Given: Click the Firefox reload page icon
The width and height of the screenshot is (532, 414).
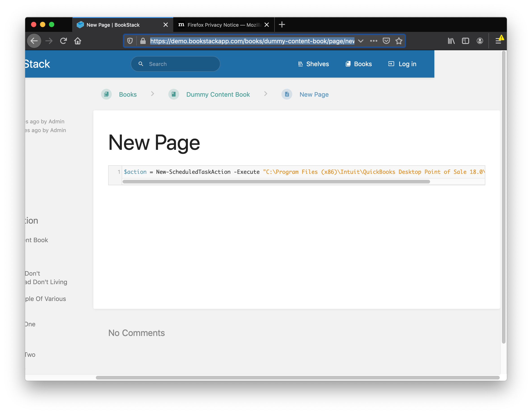Looking at the screenshot, I should 63,41.
